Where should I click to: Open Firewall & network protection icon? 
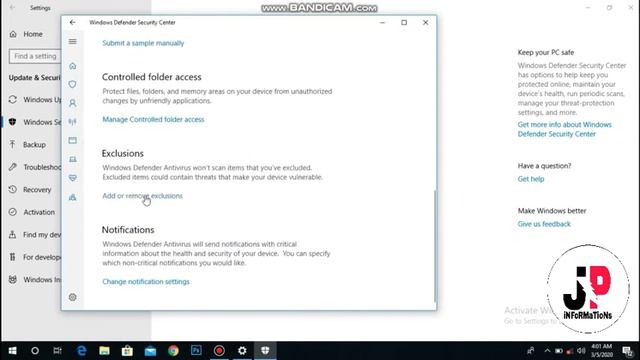[73, 122]
